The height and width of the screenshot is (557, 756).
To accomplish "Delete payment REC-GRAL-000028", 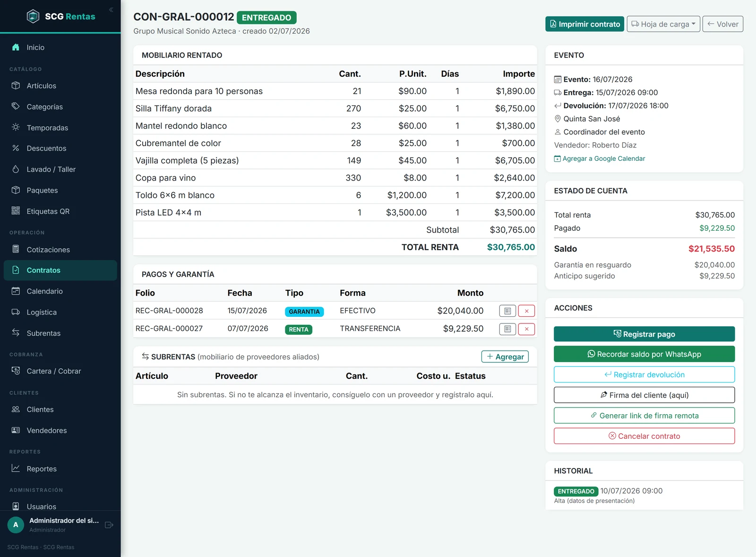I will (526, 311).
